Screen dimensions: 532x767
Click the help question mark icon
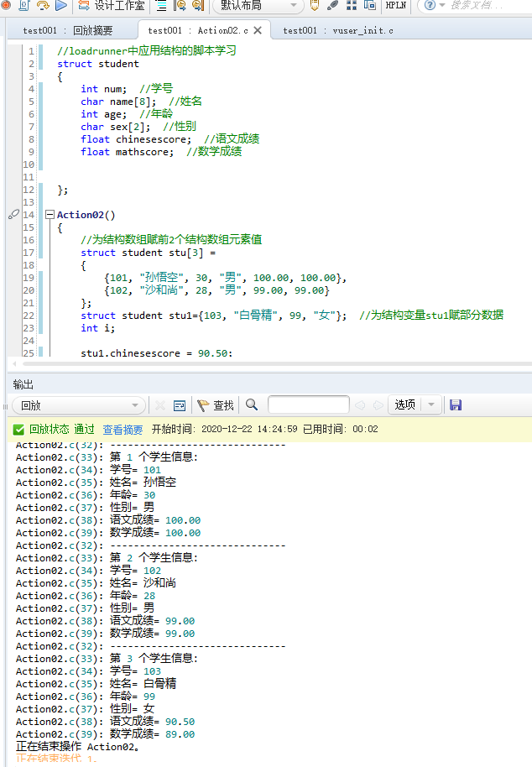coord(430,5)
